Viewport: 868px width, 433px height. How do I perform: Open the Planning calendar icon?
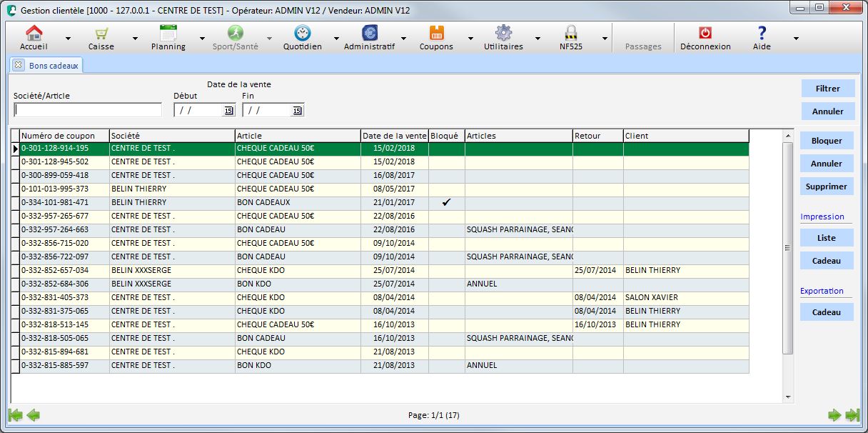168,33
